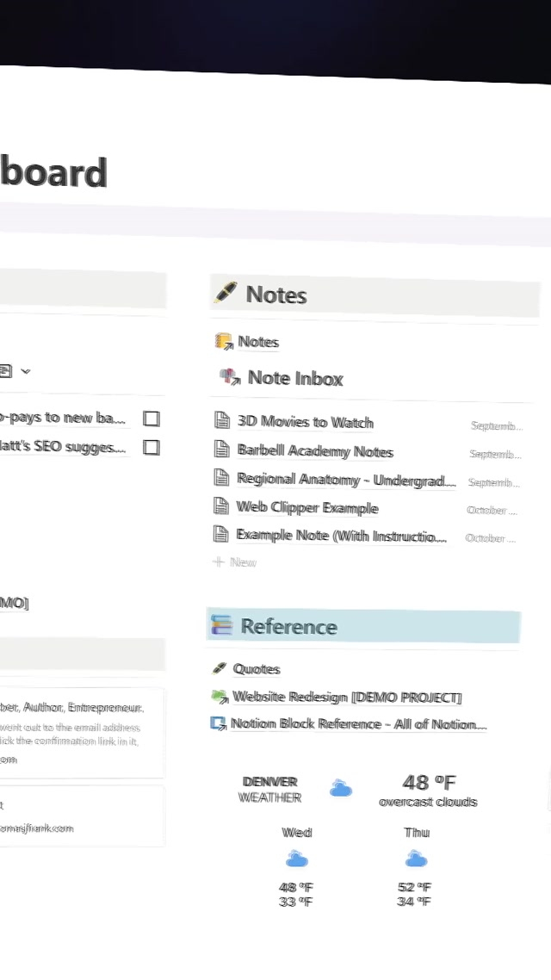
Task: Check the box for "pays to new ba..." task
Action: click(152, 419)
